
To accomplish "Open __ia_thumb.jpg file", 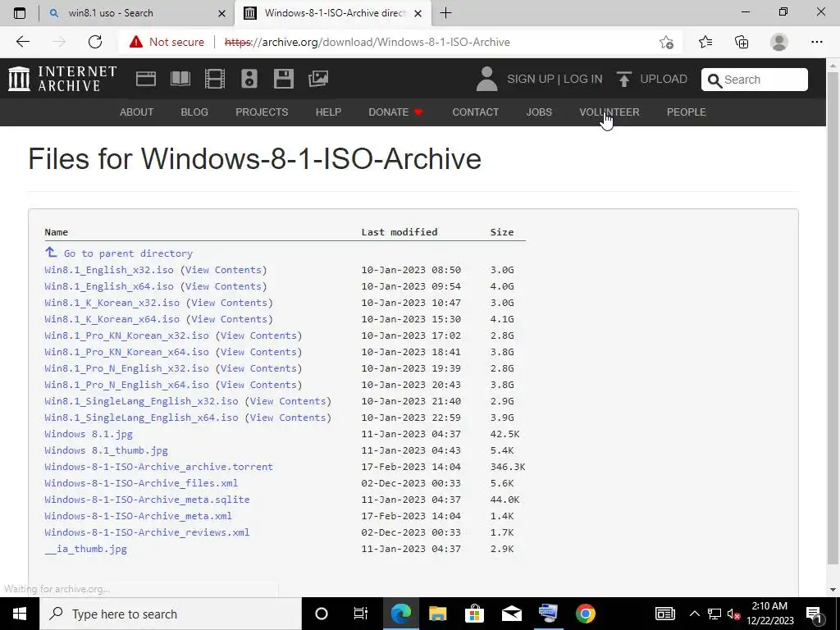I will pos(85,549).
